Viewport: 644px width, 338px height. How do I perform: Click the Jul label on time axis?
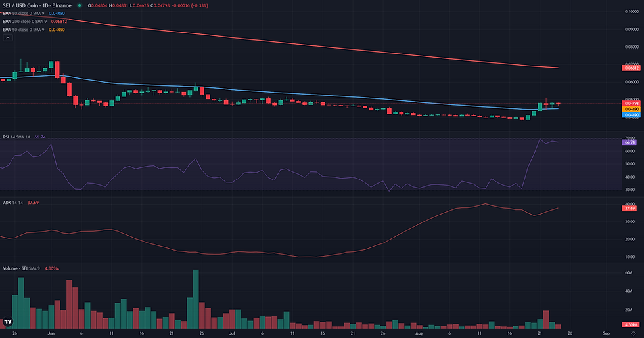232,333
